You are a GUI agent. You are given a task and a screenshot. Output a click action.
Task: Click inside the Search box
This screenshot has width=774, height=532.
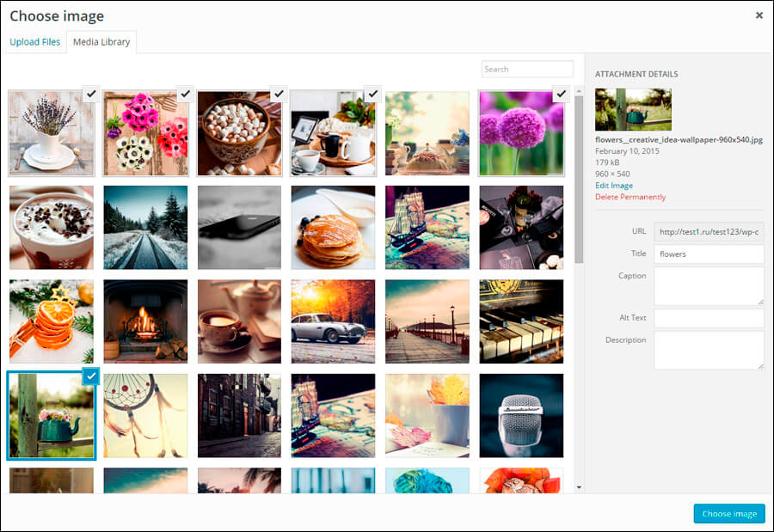click(x=527, y=69)
